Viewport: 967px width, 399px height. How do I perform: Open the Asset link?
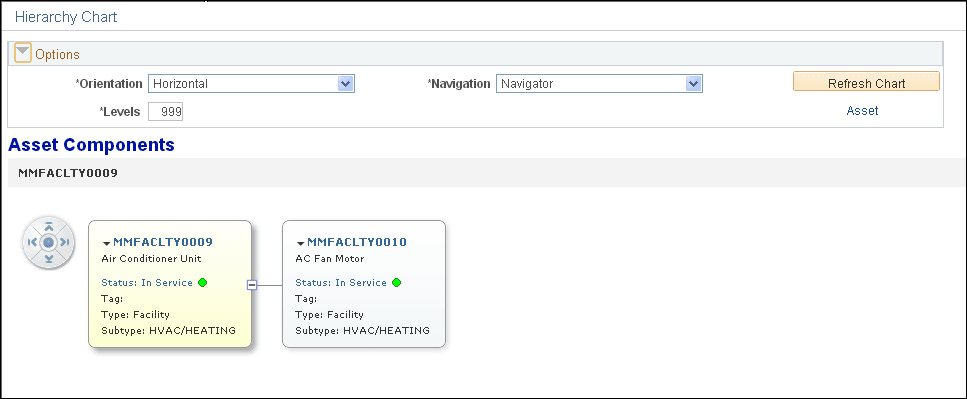[x=862, y=111]
